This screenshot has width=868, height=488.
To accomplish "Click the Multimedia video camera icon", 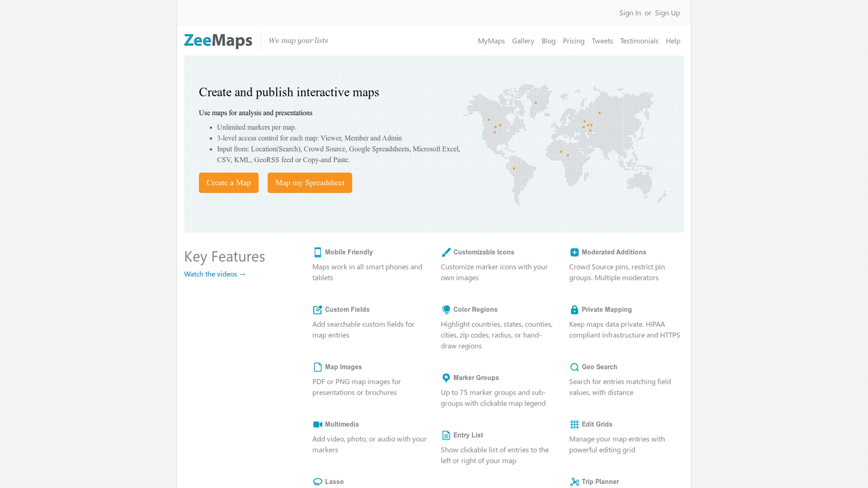I will click(x=318, y=424).
